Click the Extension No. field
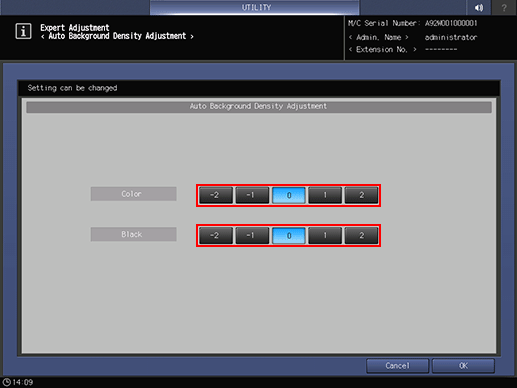Image resolution: width=517 pixels, height=388 pixels. click(403, 49)
